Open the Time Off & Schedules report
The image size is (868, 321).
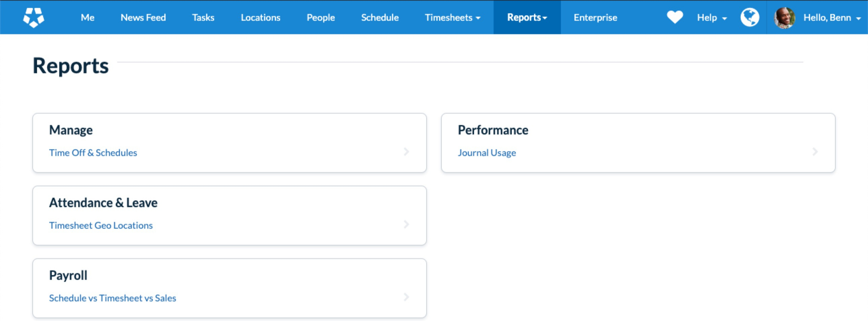tap(93, 152)
